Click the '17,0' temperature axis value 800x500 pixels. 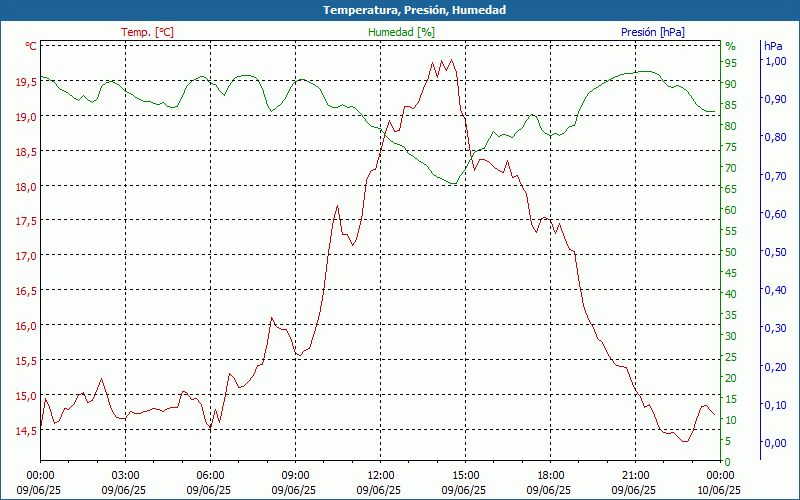(x=27, y=256)
